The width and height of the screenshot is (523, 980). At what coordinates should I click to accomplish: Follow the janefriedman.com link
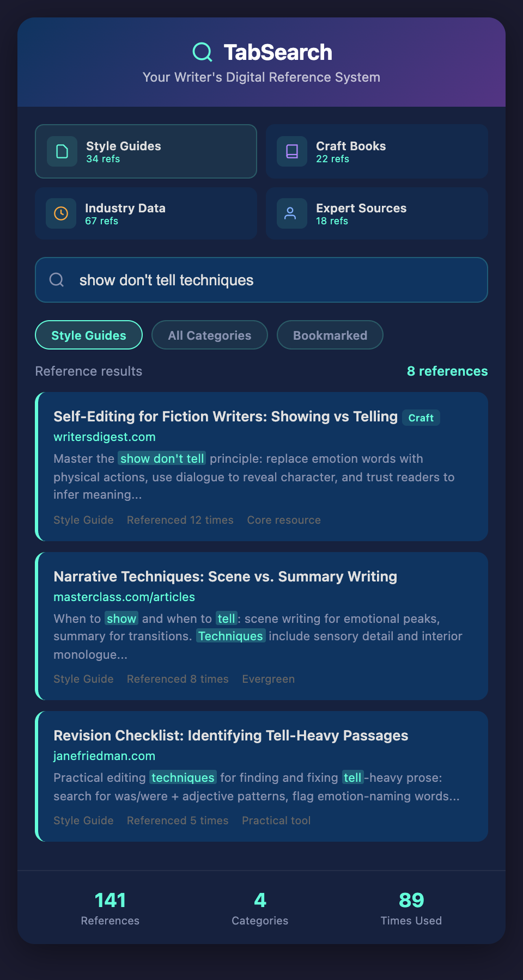pos(104,756)
